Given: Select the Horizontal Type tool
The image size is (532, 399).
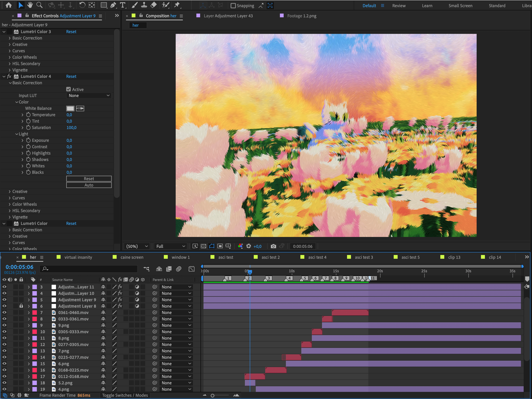Looking at the screenshot, I should click(x=122, y=5).
